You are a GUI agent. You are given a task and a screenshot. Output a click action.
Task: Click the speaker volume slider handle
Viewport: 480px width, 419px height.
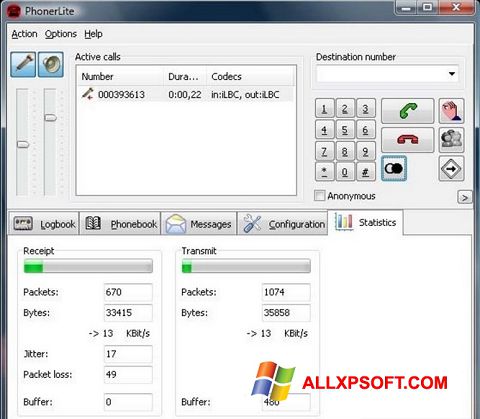pyautogui.click(x=51, y=118)
